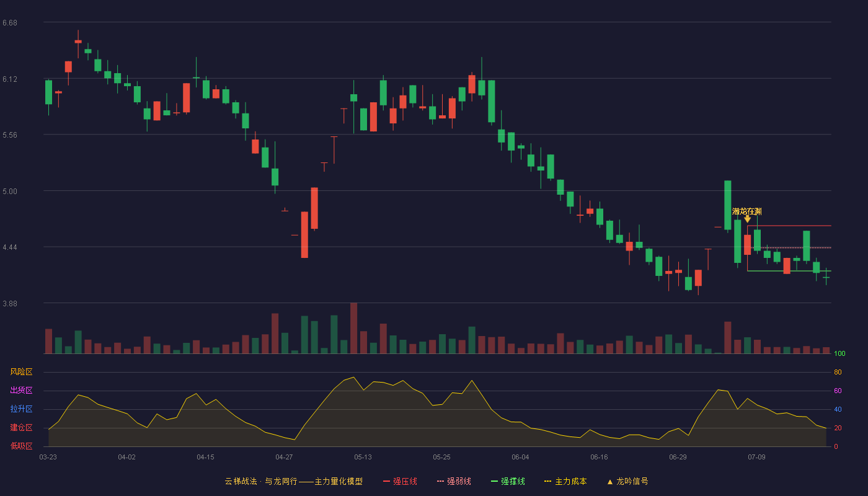Click the blue 40 indicator scale value
Viewport: 868px width, 496px height.
click(x=838, y=409)
